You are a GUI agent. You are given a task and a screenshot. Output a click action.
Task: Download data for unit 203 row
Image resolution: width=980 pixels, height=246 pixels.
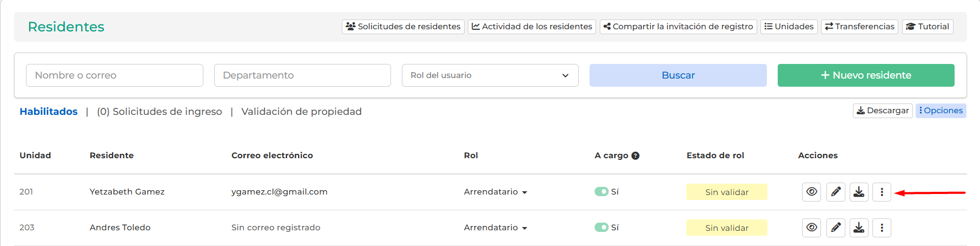pyautogui.click(x=859, y=228)
